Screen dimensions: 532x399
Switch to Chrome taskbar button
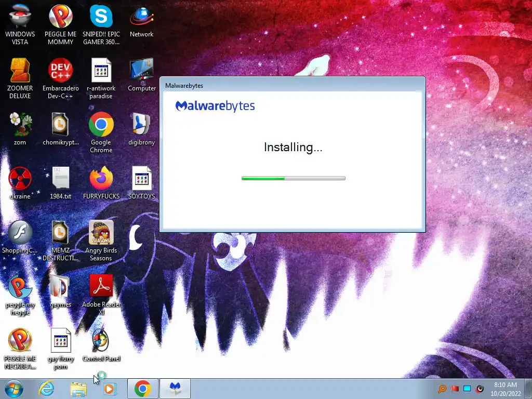(x=142, y=389)
